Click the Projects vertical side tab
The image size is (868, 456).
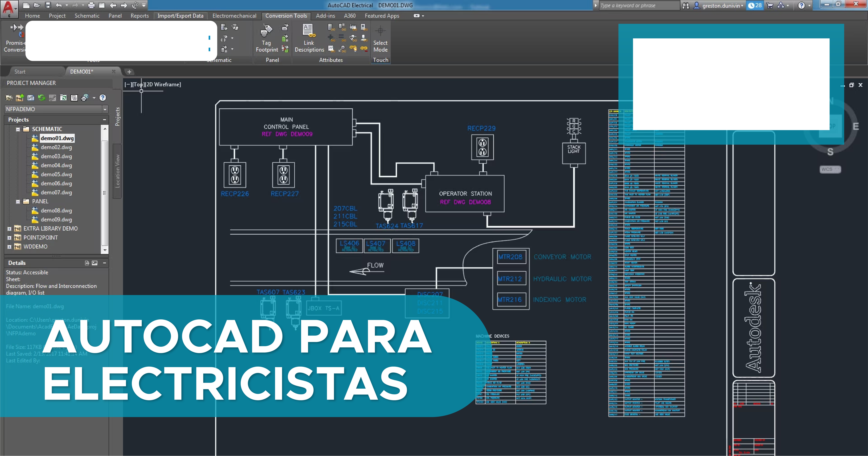click(x=117, y=117)
